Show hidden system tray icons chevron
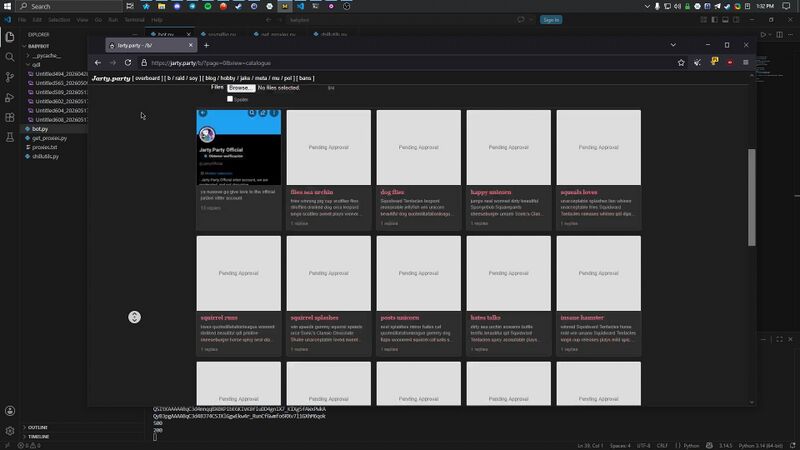The image size is (800, 450). (647, 6)
